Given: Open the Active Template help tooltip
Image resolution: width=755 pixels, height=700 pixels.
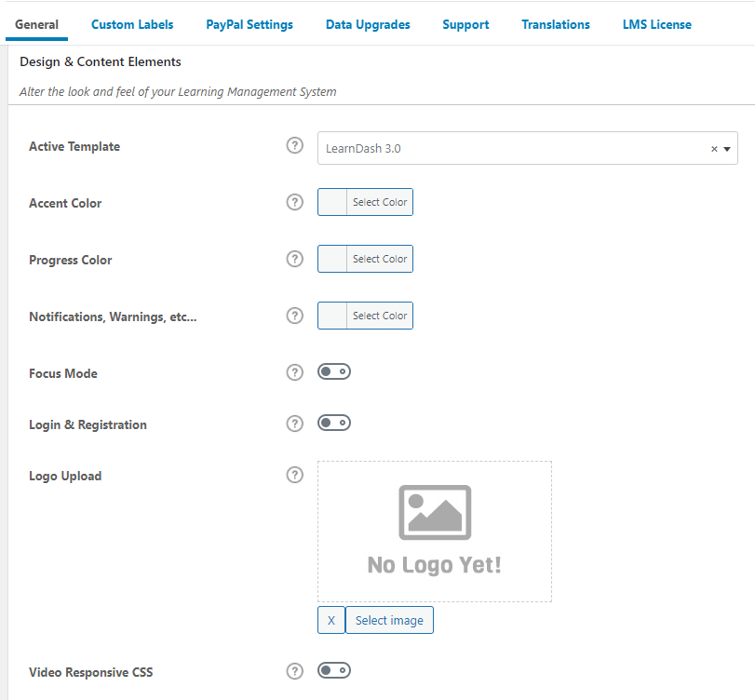Looking at the screenshot, I should coord(294,145).
